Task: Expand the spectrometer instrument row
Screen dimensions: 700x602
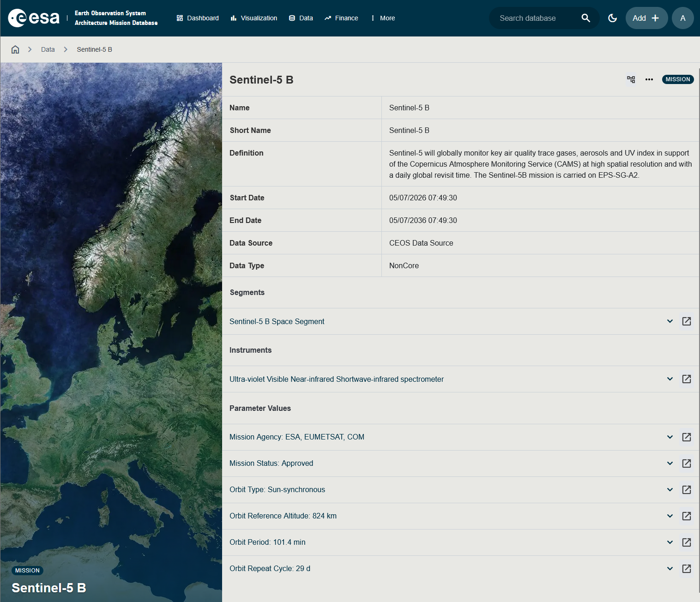Action: pos(670,379)
